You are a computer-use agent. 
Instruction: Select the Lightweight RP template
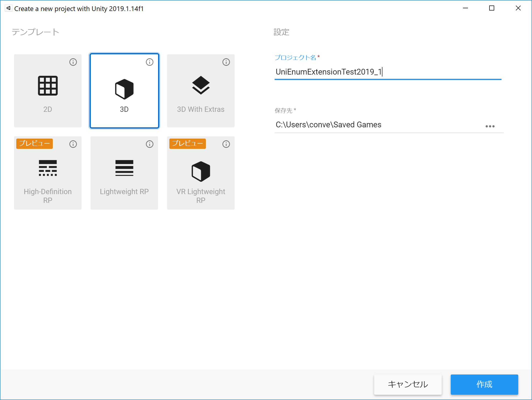[124, 173]
